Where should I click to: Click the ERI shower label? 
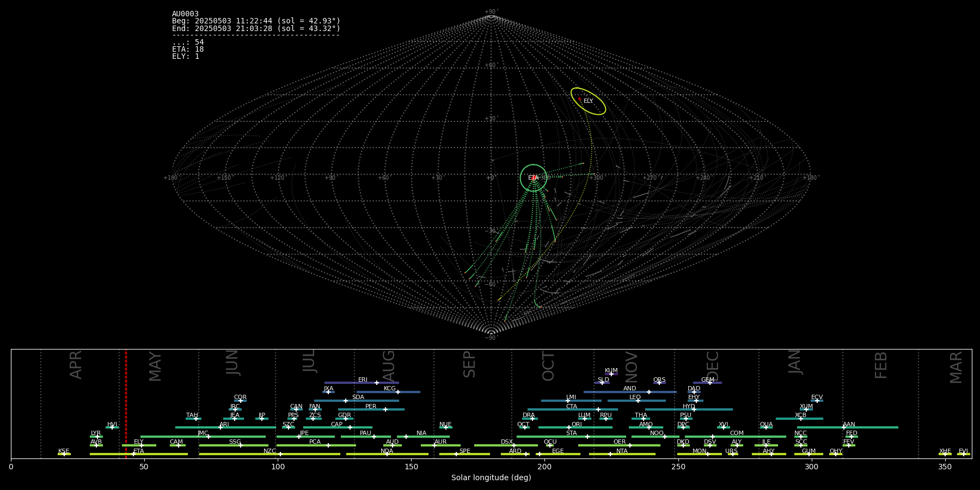[363, 380]
